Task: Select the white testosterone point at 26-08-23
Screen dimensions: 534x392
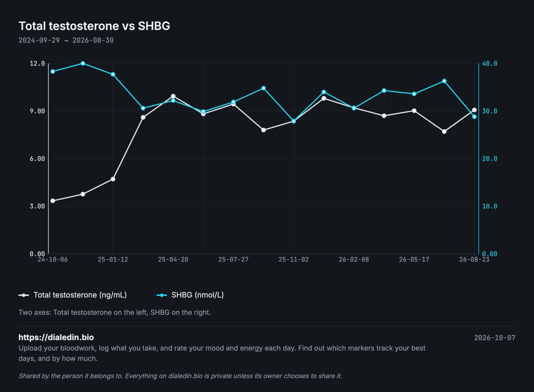Action: (x=474, y=110)
